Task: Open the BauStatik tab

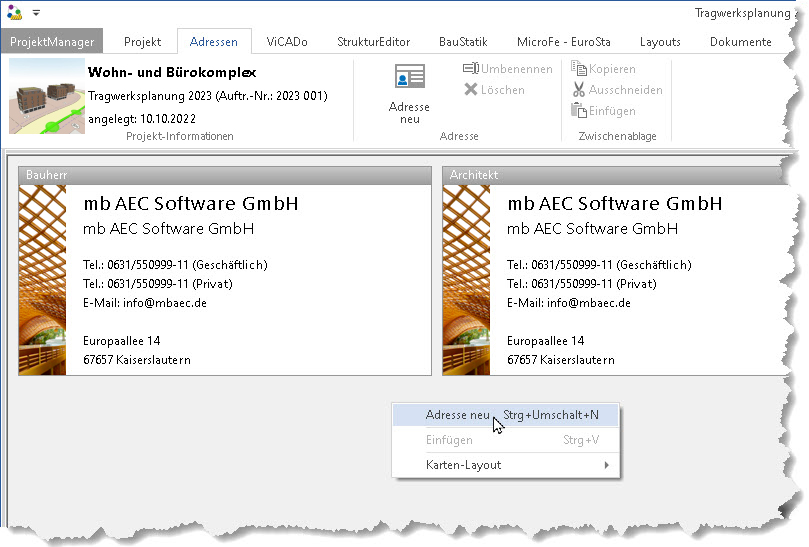Action: (x=463, y=42)
